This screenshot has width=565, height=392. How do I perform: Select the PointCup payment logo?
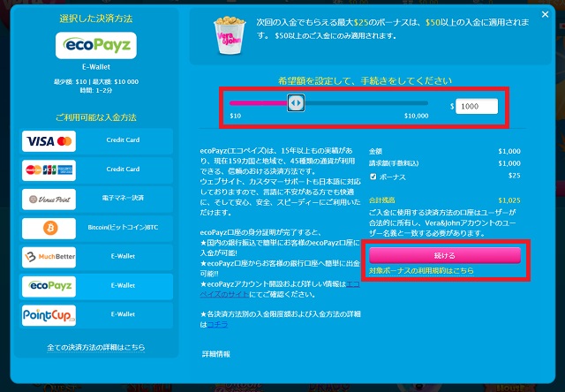pos(49,315)
